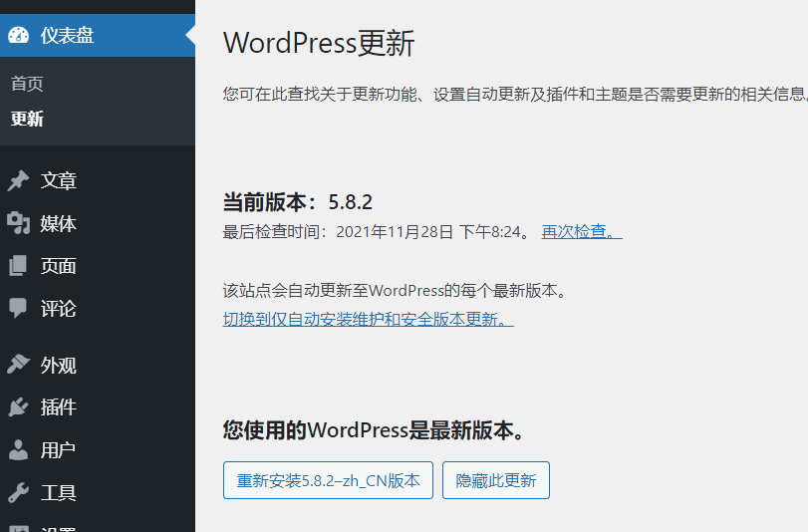Screen dimensions: 808x532
Task: Click the 页面 pages icon
Action: pos(19,265)
